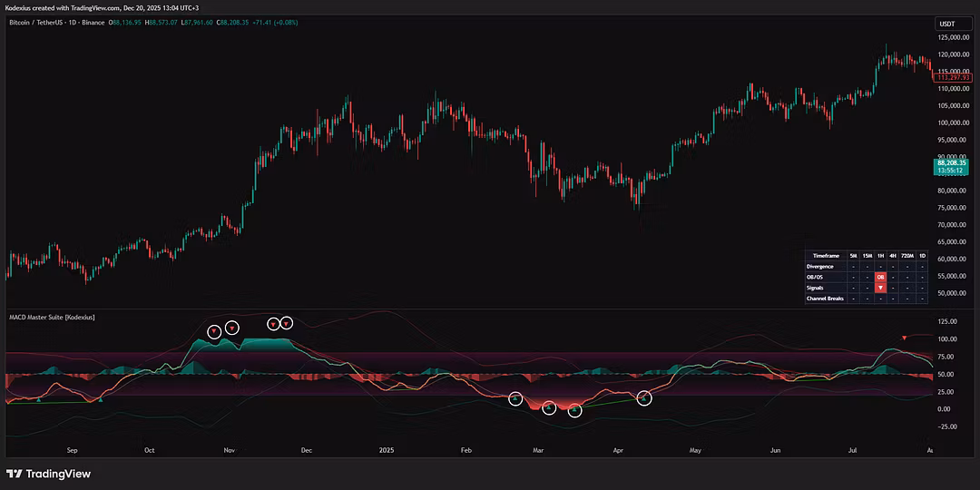The width and height of the screenshot is (980, 490).
Task: Click the first circled red sell arrow
Action: [213, 332]
